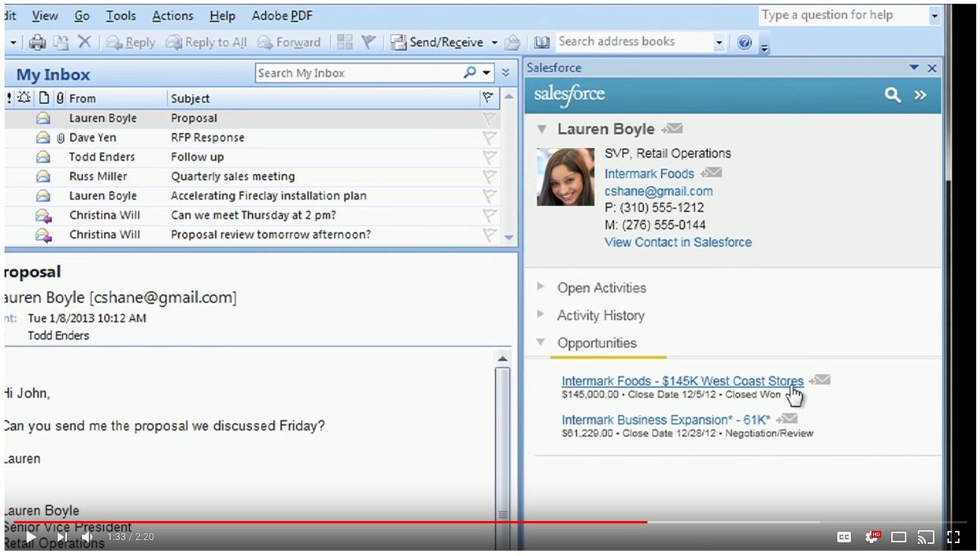The width and height of the screenshot is (980, 556).
Task: Flag the Follow up email
Action: [x=490, y=157]
